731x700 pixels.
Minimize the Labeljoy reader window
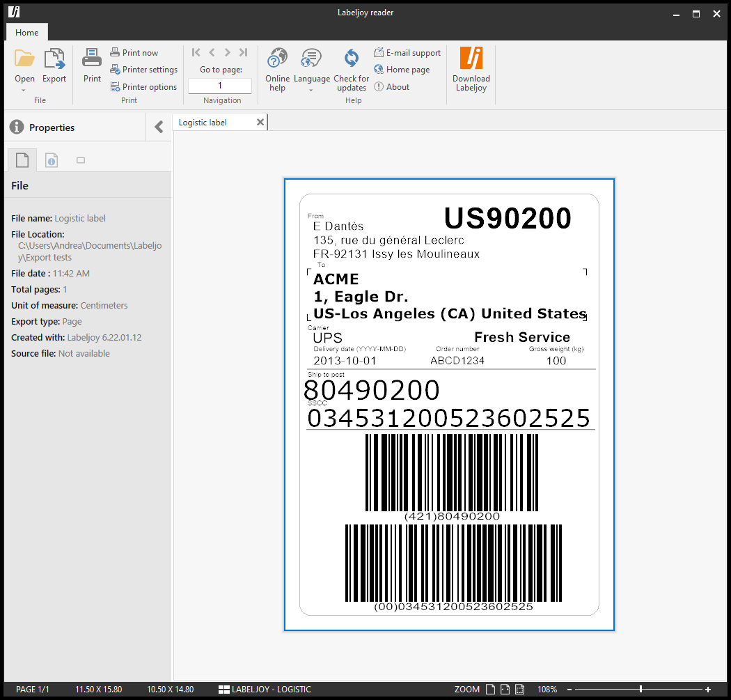tap(677, 14)
